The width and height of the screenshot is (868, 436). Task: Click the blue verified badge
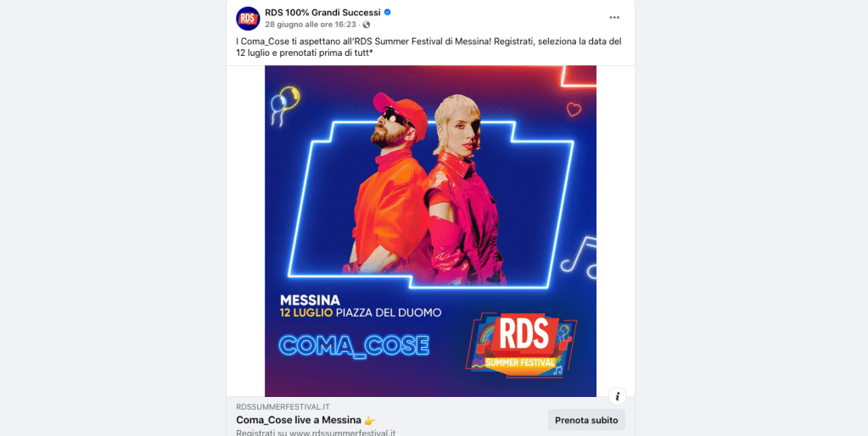[x=388, y=12]
